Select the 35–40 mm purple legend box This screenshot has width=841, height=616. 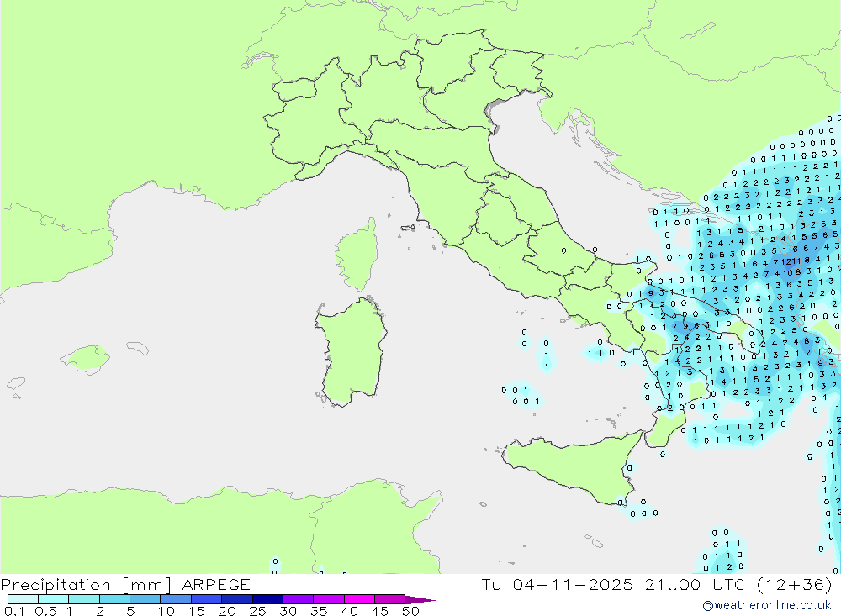(329, 599)
